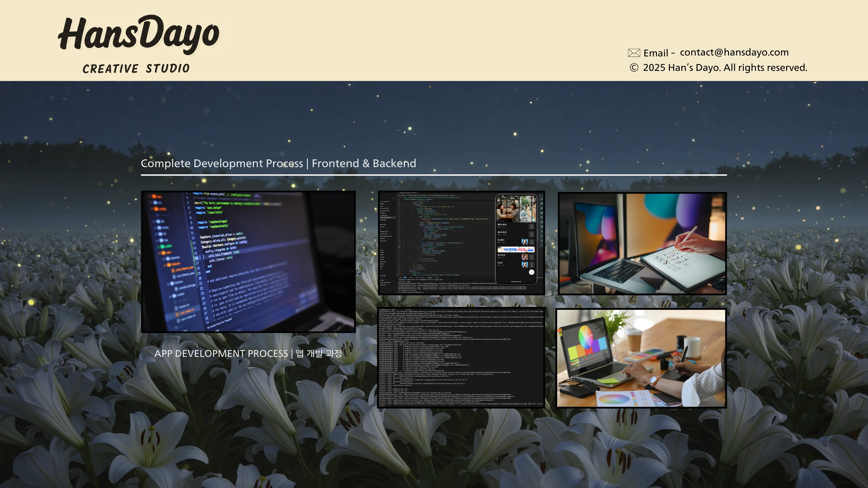The image size is (868, 488).
Task: Click the envelope email icon
Action: [x=634, y=53]
